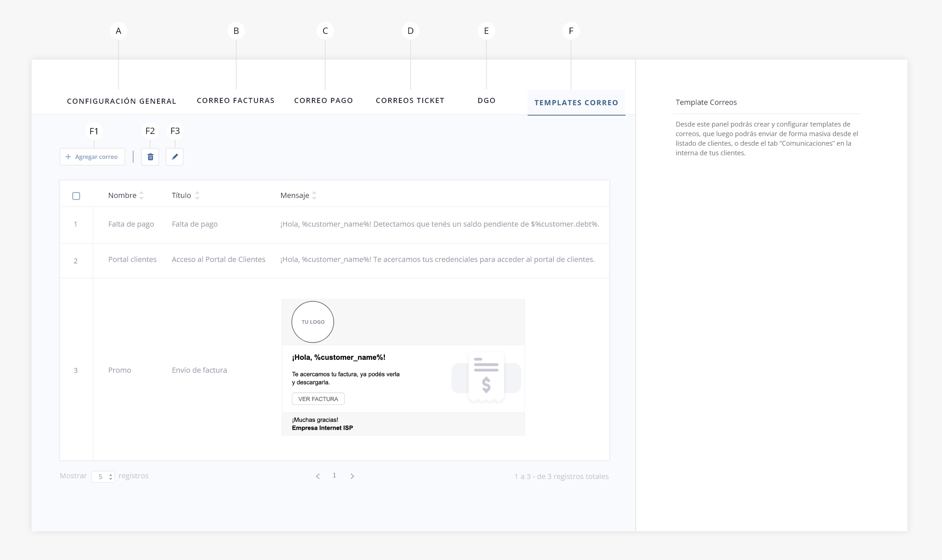This screenshot has height=560, width=942.
Task: Click the Título column sort arrows
Action: click(197, 195)
